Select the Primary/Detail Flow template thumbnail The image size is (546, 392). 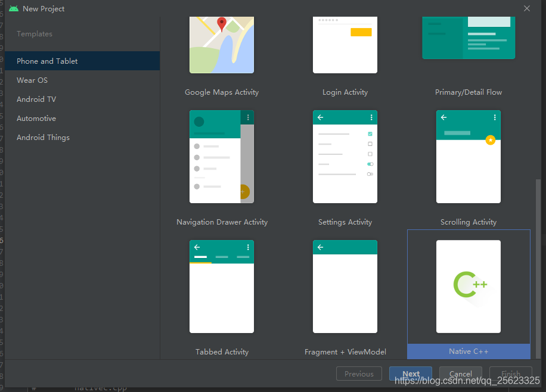(469, 38)
